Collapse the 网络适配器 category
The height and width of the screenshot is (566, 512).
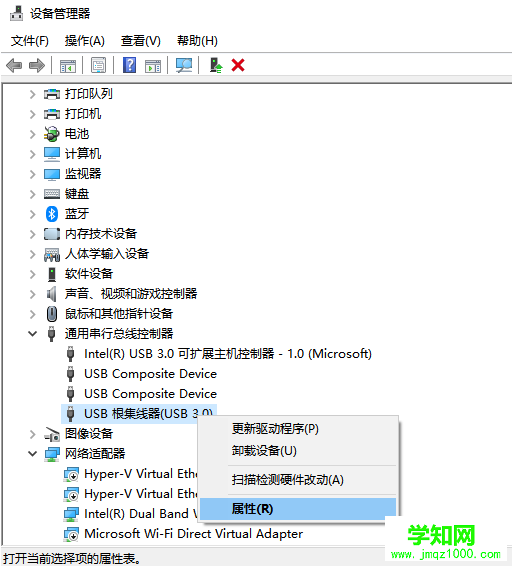pos(32,454)
